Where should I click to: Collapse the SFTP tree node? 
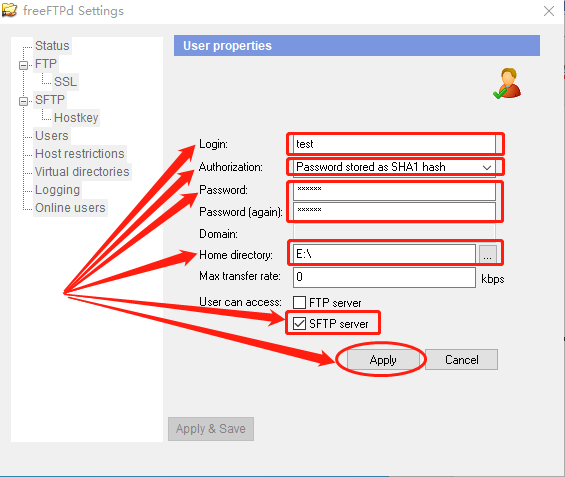click(x=23, y=101)
